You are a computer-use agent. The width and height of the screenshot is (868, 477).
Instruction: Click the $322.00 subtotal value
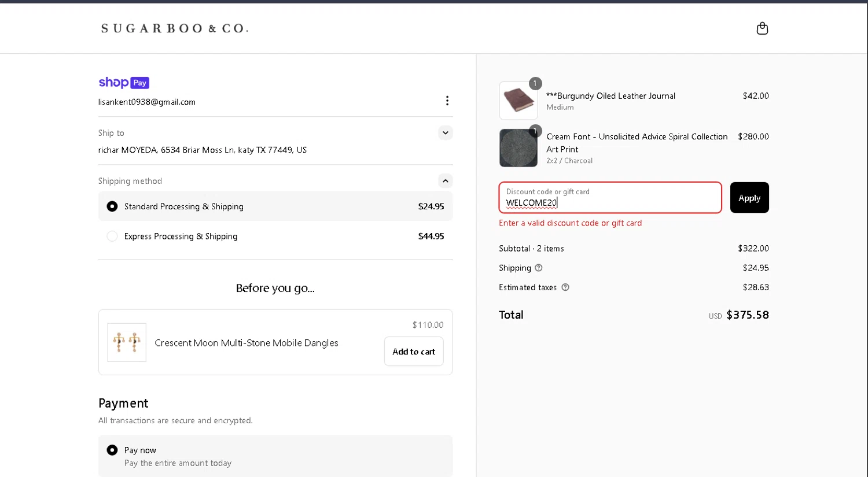click(x=753, y=249)
